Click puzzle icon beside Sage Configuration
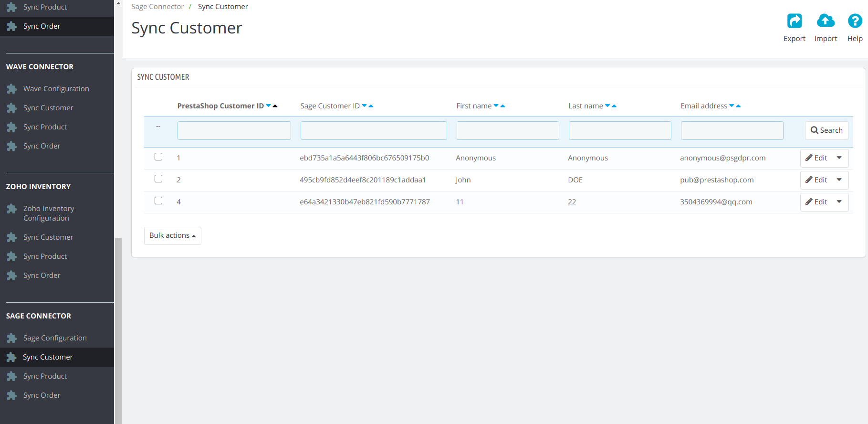This screenshot has height=424, width=868. click(x=12, y=338)
